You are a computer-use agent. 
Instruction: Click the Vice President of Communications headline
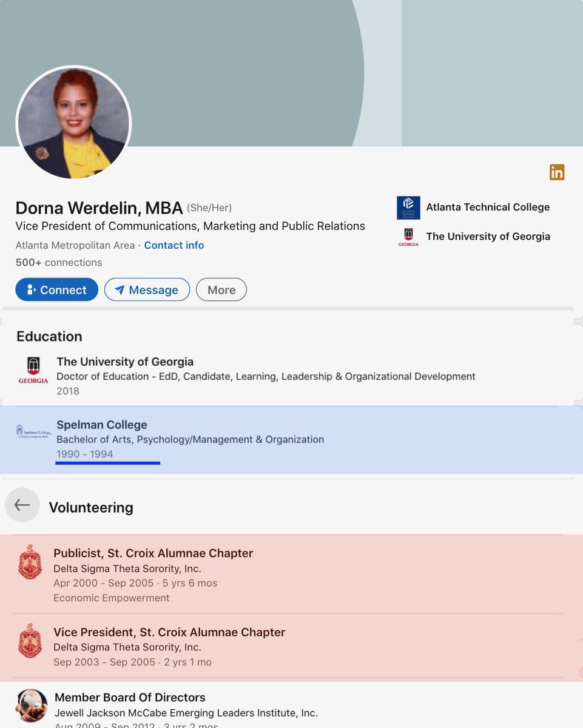[x=190, y=226]
